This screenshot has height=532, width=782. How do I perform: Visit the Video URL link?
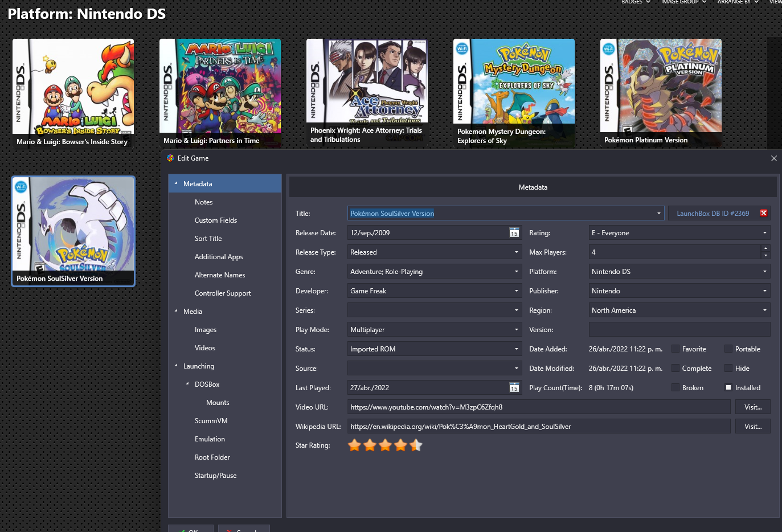point(752,407)
